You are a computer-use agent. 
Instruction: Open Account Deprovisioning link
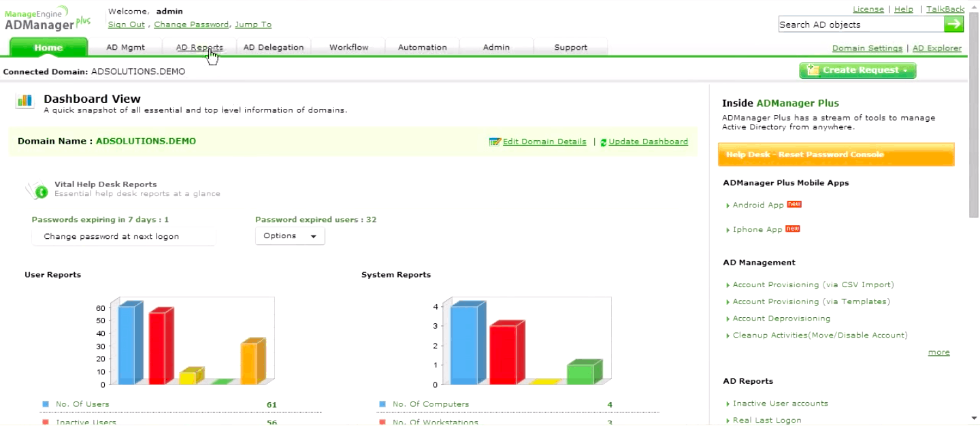coord(781,318)
